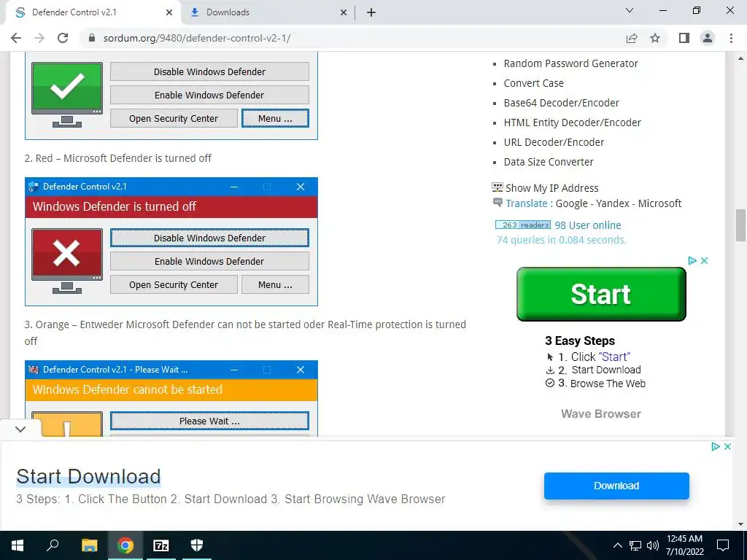Click 98 User online link

pyautogui.click(x=588, y=225)
